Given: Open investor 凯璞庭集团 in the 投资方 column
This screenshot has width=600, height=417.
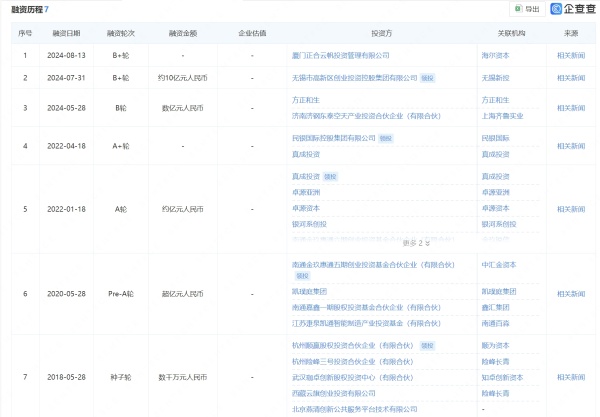Looking at the screenshot, I should (x=309, y=292).
